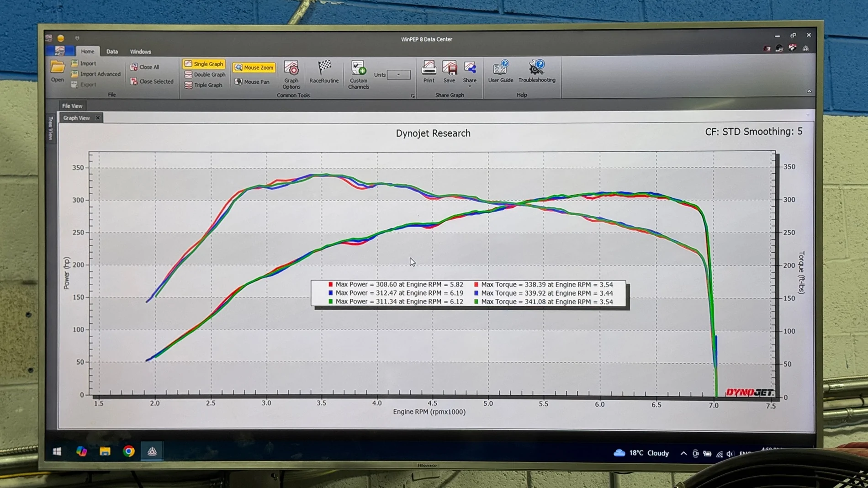Restore down the WinPEP 8 window
868x488 pixels.
(793, 35)
